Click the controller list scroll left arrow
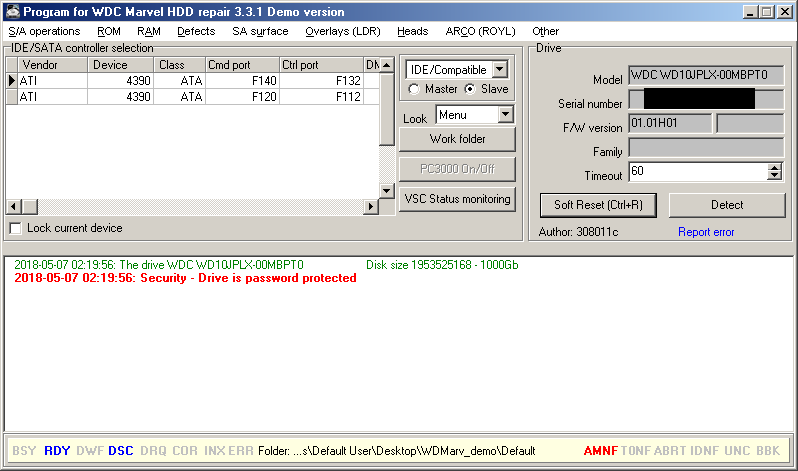The width and height of the screenshot is (798, 471). [x=13, y=207]
